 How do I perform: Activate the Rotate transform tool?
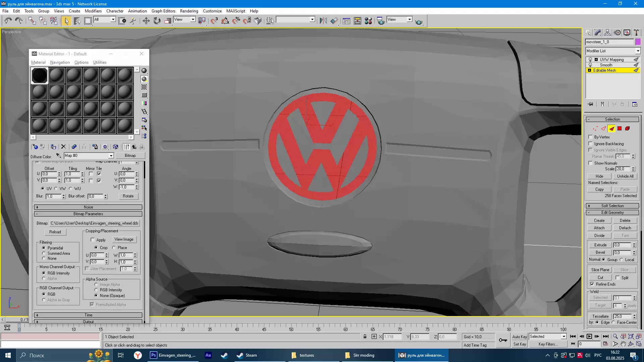tap(157, 21)
